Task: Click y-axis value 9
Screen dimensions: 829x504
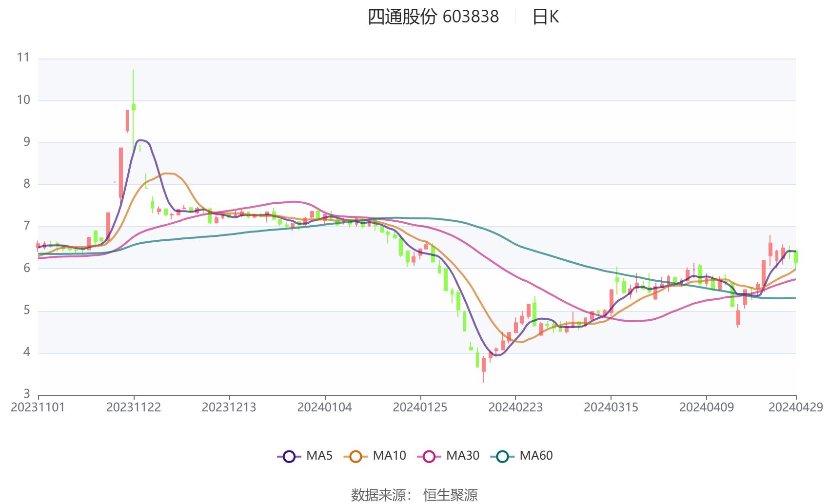Action: (x=27, y=142)
